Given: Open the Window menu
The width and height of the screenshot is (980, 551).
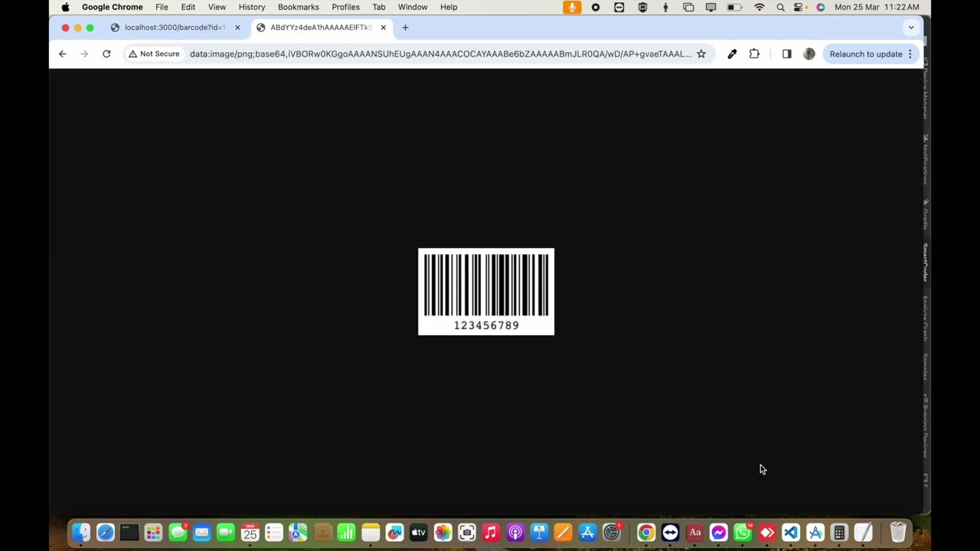Looking at the screenshot, I should point(413,7).
